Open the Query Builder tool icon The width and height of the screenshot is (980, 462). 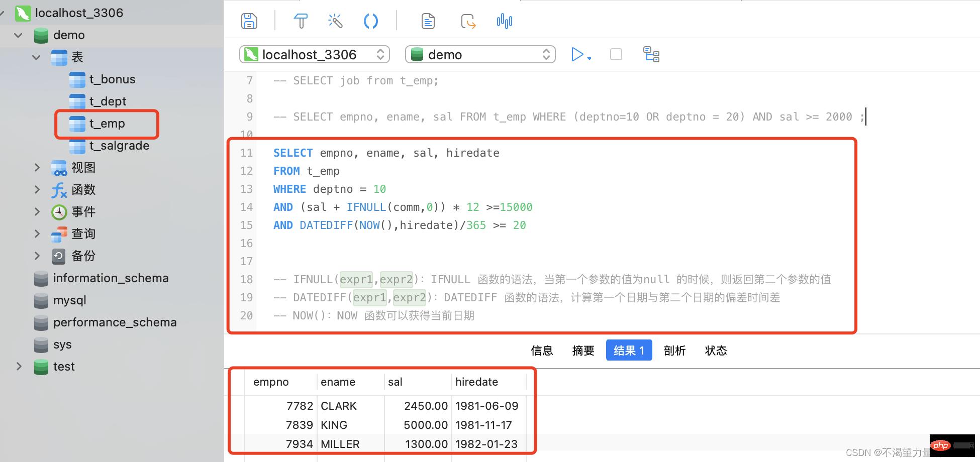pos(301,21)
